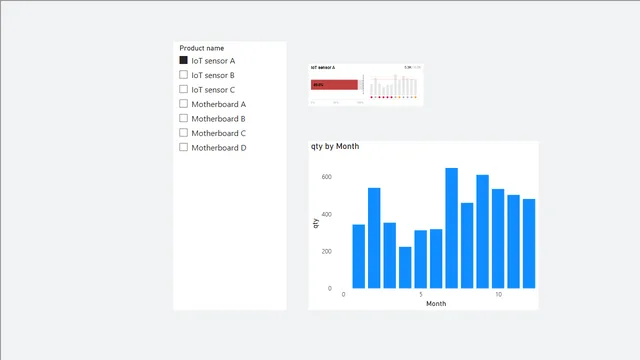640x360 pixels.
Task: Select the month 2 bar in chart
Action: (x=374, y=238)
